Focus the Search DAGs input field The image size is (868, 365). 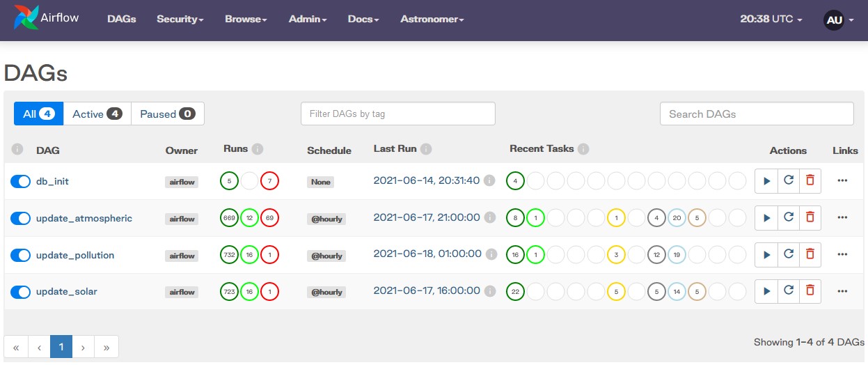point(756,114)
